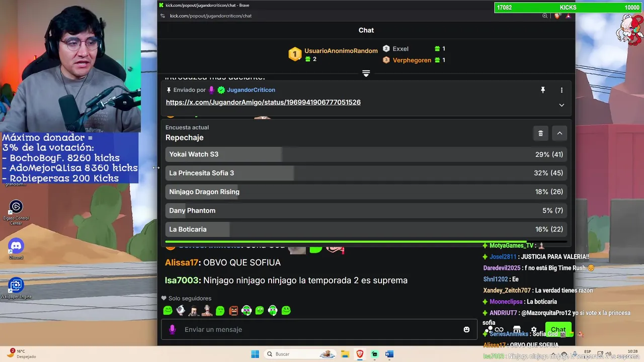Image resolution: width=644 pixels, height=362 pixels.
Task: Click Daredevil2025 in the overlay chat
Action: 502,268
